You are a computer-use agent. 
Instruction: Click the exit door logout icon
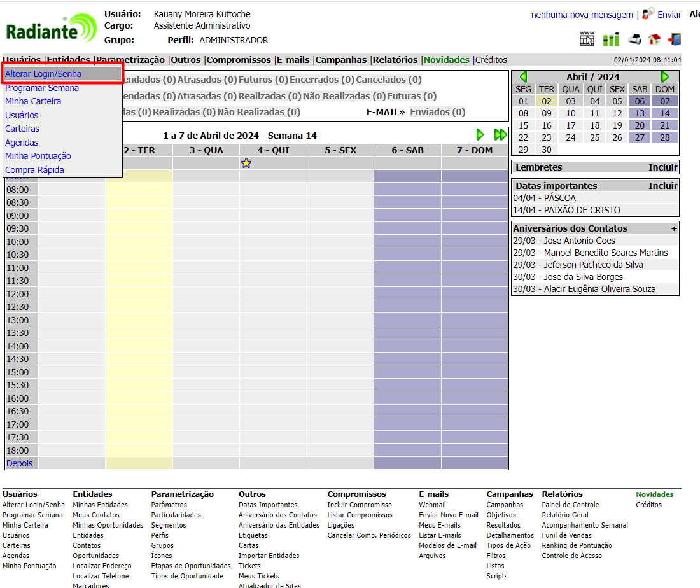674,39
